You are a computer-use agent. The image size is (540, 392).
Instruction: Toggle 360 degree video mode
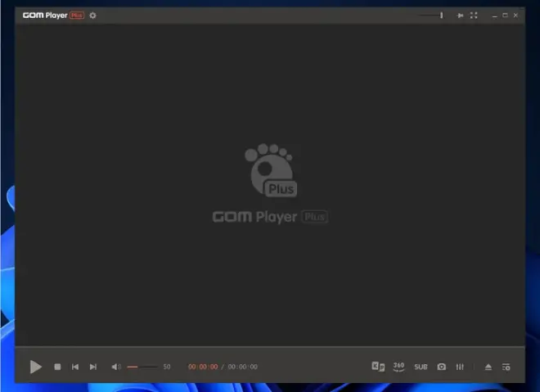[x=398, y=367]
